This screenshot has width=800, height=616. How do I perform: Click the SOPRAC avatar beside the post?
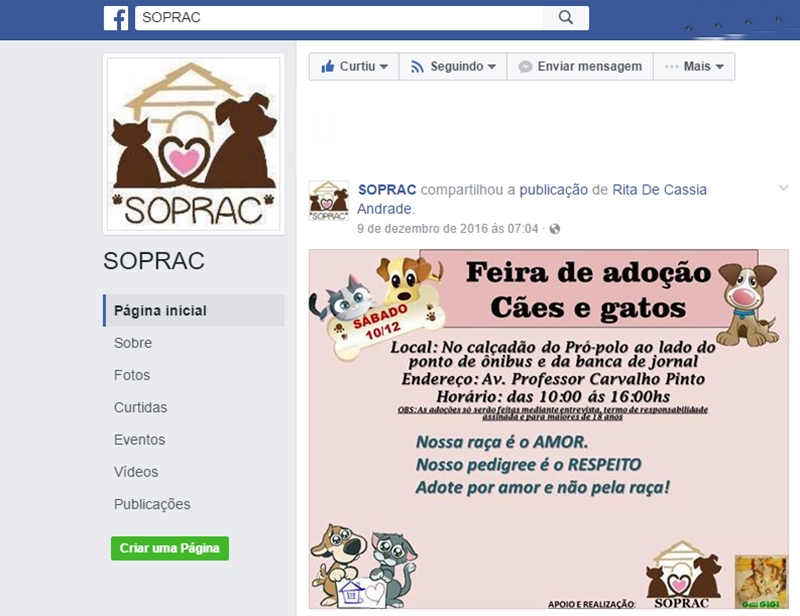click(x=329, y=201)
